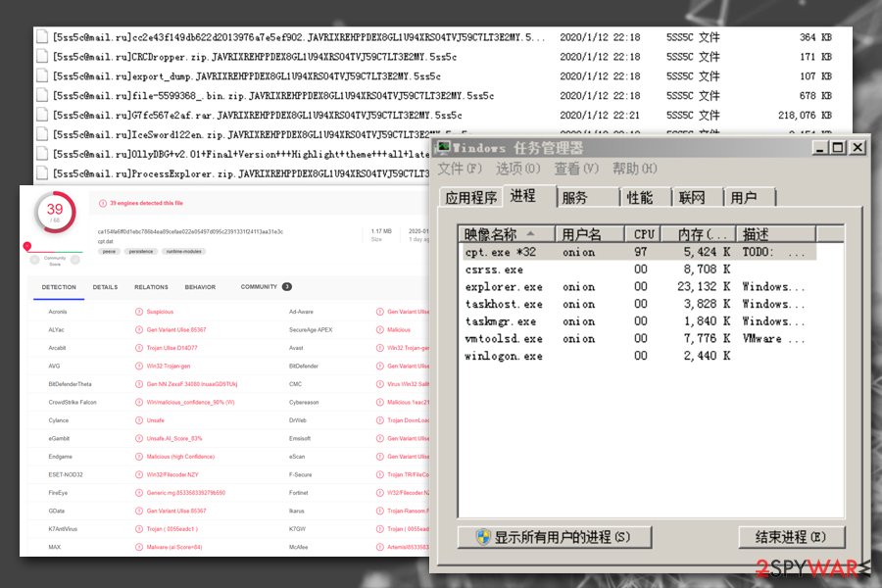Select the csrss.exe process row
The height and width of the screenshot is (588, 882).
coord(639,269)
